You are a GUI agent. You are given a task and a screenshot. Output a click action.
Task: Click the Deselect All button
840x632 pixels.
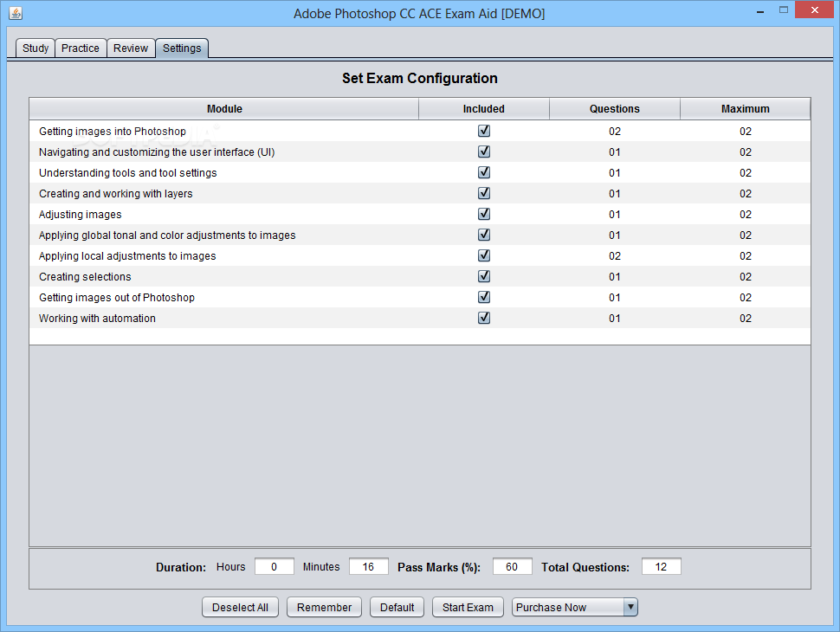(240, 608)
